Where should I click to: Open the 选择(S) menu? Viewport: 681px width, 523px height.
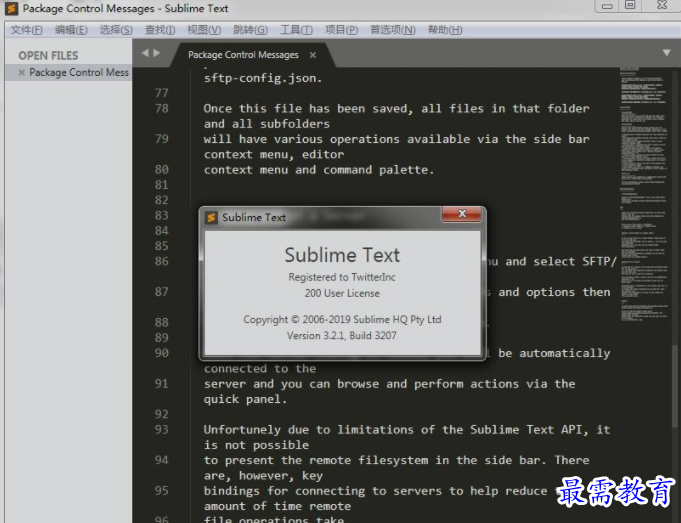coord(116,30)
